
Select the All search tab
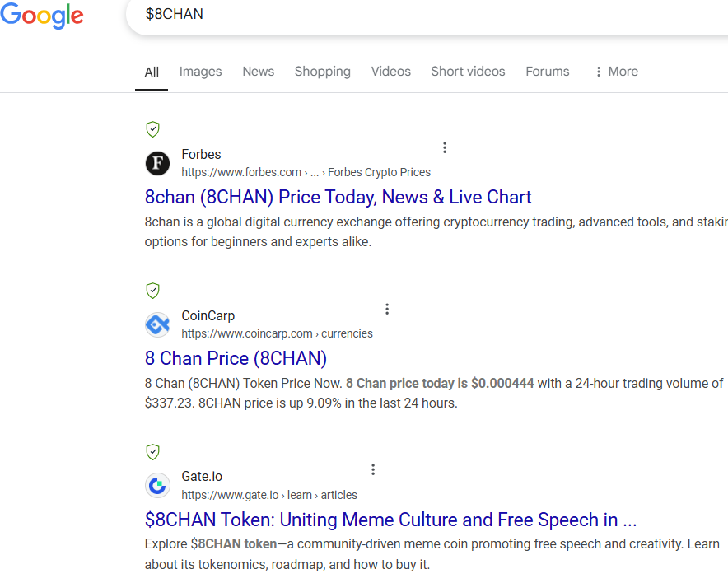point(152,72)
